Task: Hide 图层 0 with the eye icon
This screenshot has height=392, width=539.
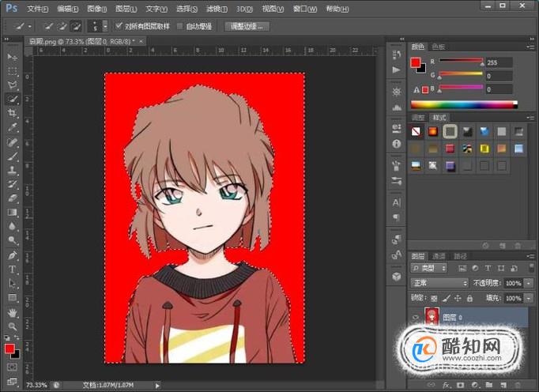Action: point(415,318)
